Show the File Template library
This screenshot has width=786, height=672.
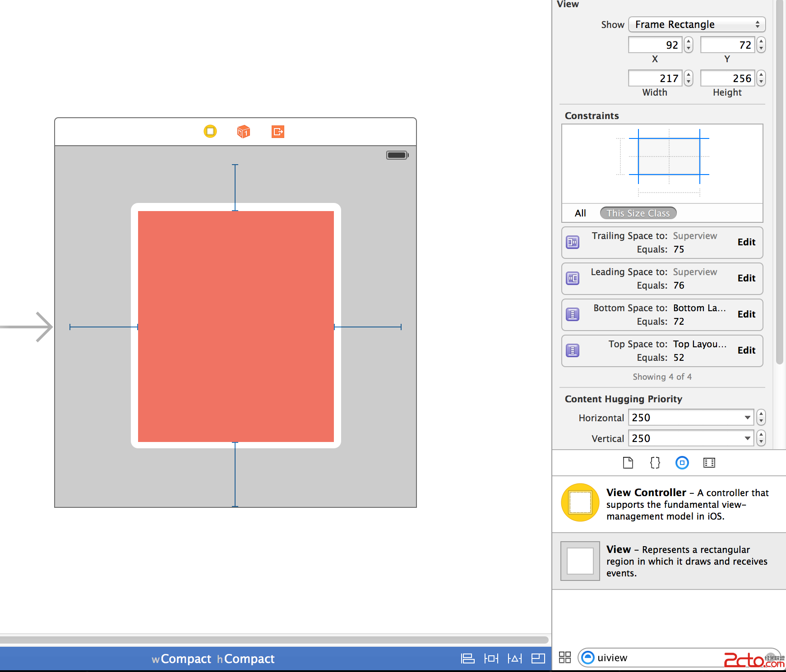tap(628, 463)
